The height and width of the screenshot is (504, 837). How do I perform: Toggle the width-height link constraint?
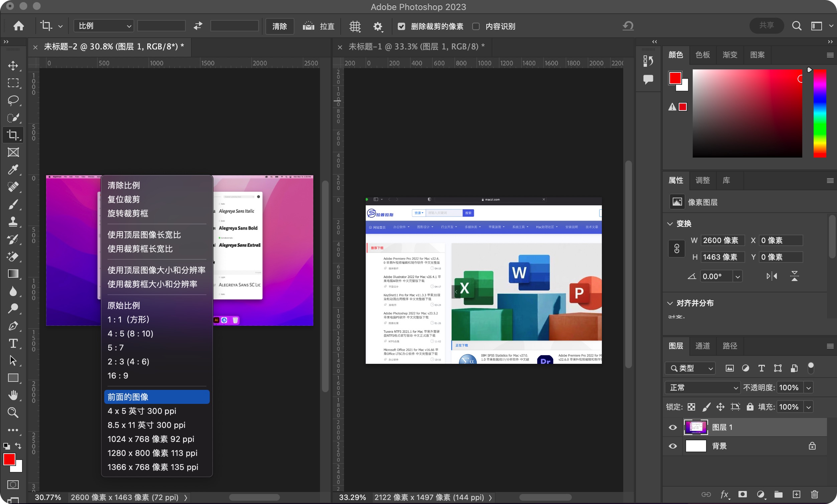point(677,249)
